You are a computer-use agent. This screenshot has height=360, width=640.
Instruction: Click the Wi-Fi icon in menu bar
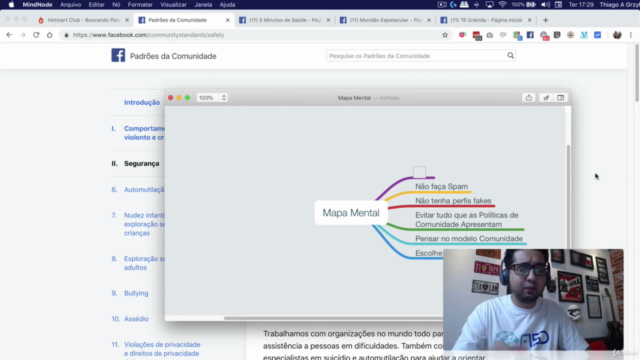pos(502,4)
